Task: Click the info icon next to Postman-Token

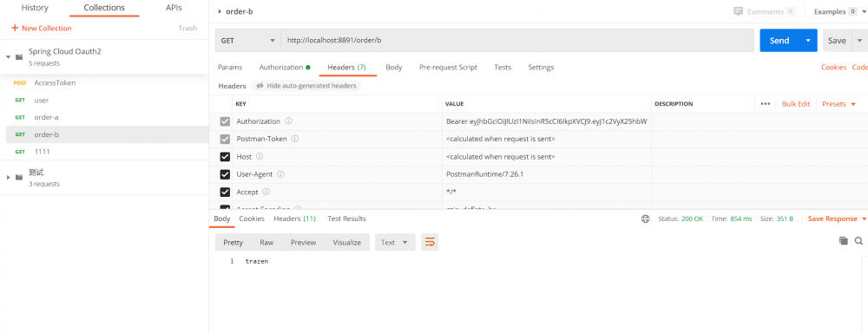Action: [x=295, y=139]
